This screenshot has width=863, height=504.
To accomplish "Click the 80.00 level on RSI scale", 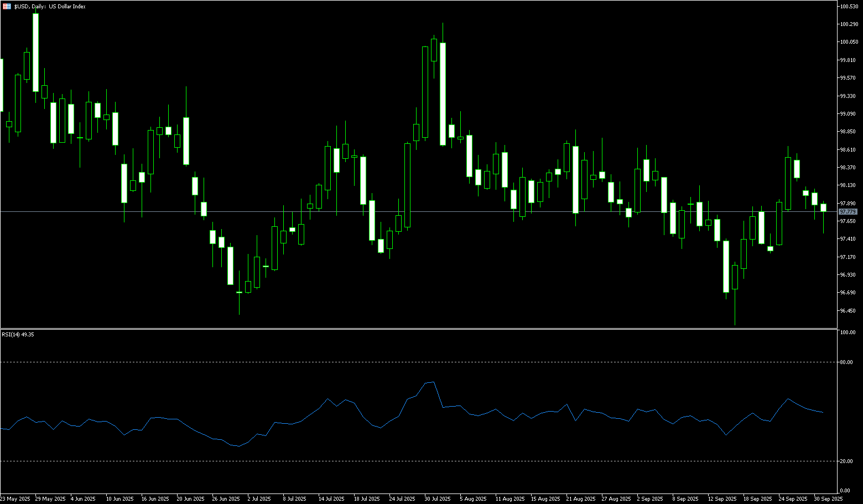I will [x=846, y=362].
